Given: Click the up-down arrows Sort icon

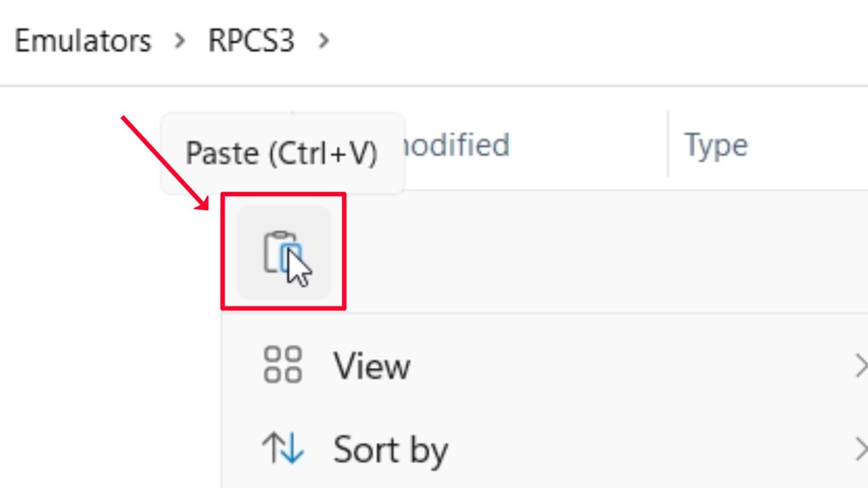Looking at the screenshot, I should [x=283, y=448].
